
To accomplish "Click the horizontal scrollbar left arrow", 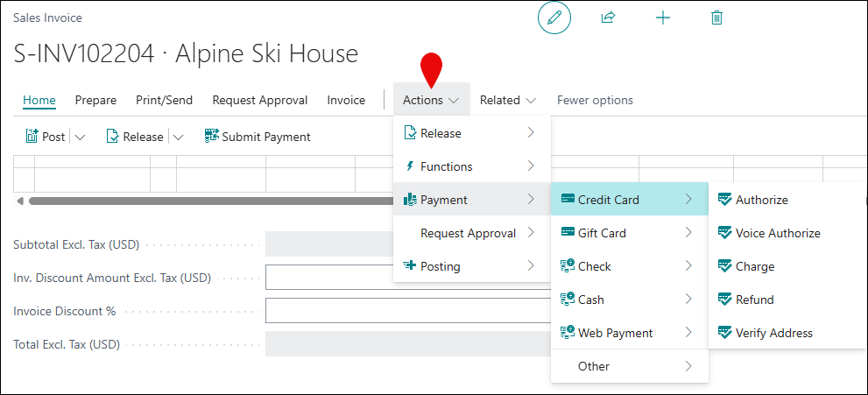I will (20, 201).
